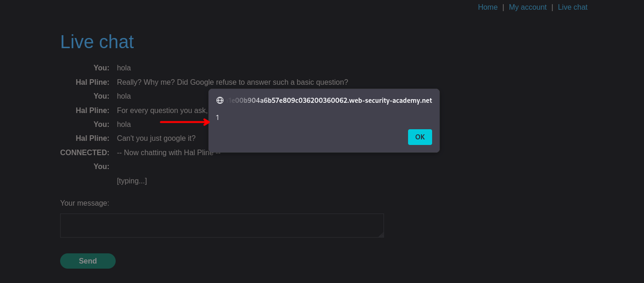Click the alert message text '1'

[x=217, y=118]
